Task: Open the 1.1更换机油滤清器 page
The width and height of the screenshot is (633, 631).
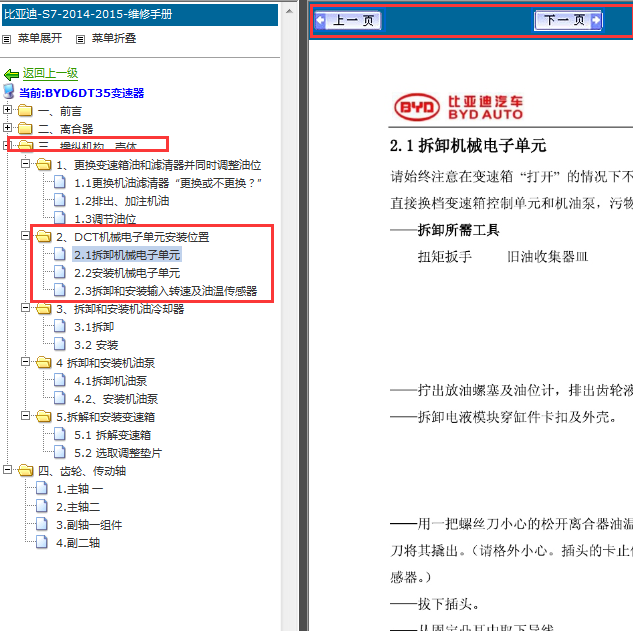Action: click(x=168, y=183)
